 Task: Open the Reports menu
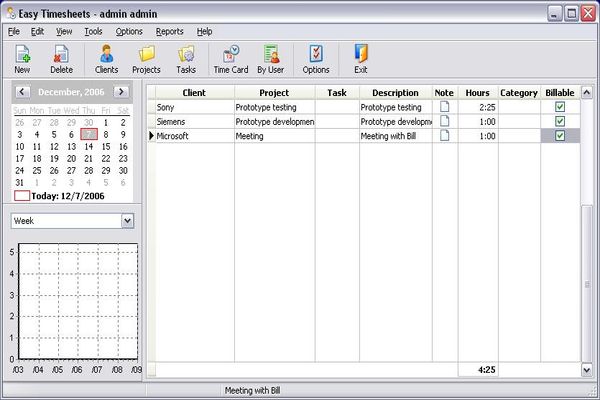[x=169, y=31]
